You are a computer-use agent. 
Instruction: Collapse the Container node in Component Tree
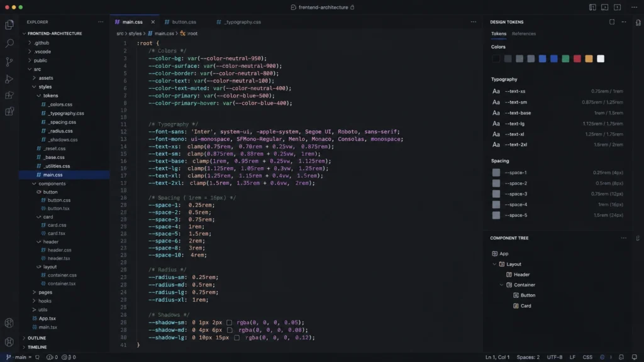pyautogui.click(x=501, y=285)
